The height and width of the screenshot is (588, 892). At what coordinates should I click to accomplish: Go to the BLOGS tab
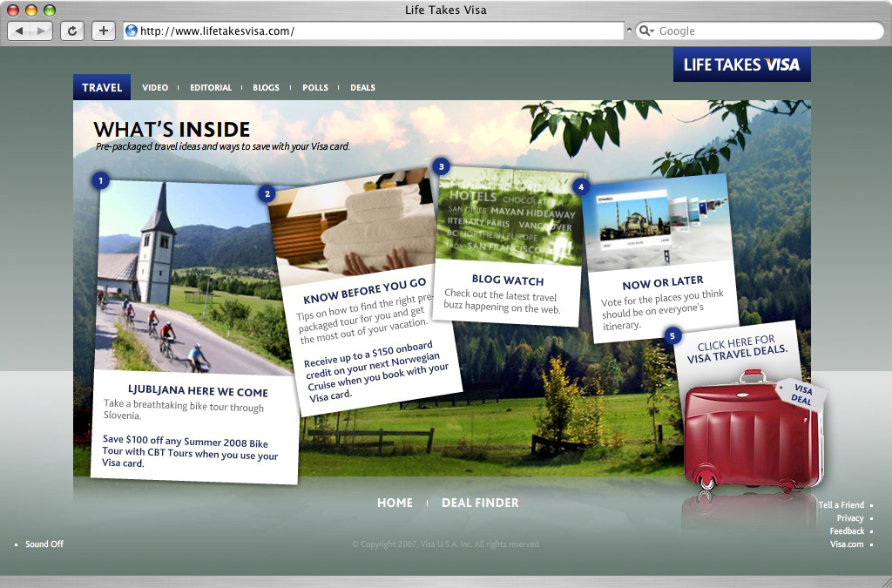[266, 88]
